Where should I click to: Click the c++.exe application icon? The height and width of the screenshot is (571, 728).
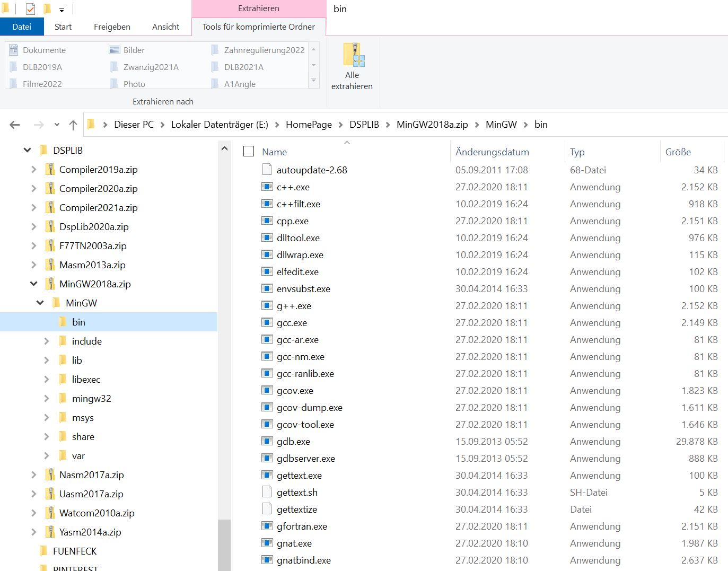(267, 187)
